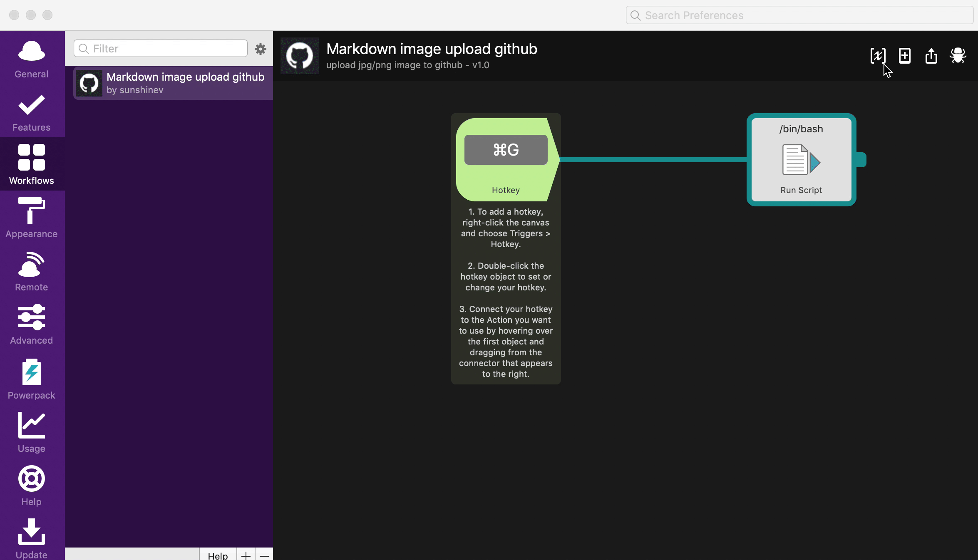
Task: Remove workflow with the minus button
Action: [x=264, y=555]
